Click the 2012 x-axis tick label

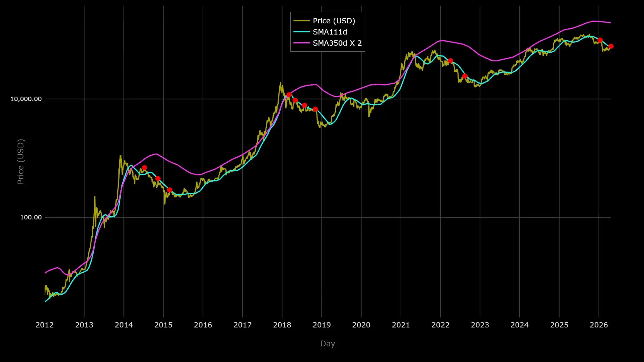click(45, 325)
